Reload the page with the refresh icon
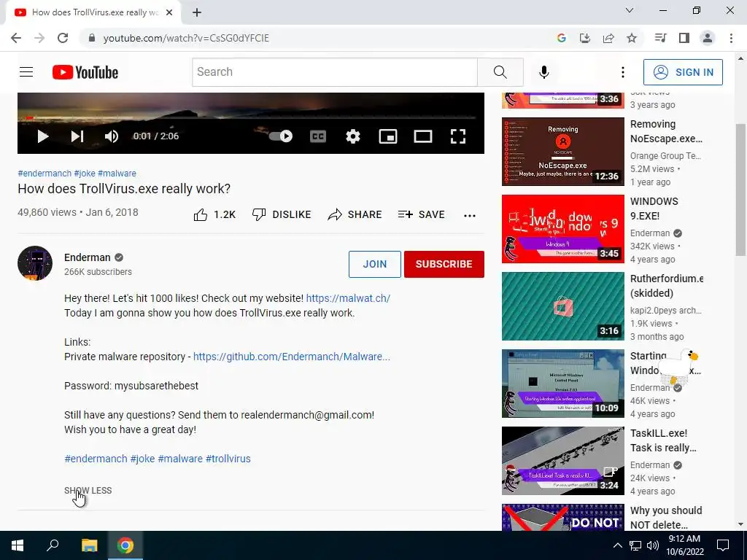Viewport: 747px width, 560px height. (x=63, y=38)
